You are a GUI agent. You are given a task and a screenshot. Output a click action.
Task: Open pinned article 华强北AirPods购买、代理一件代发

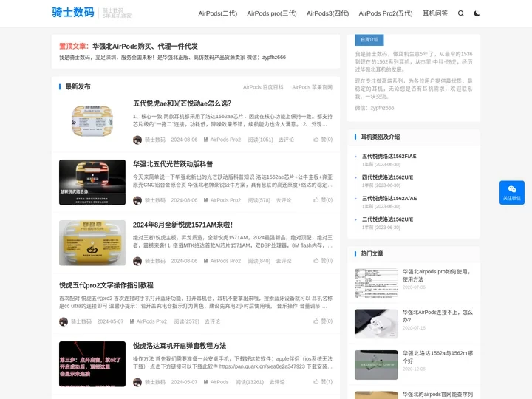click(145, 46)
